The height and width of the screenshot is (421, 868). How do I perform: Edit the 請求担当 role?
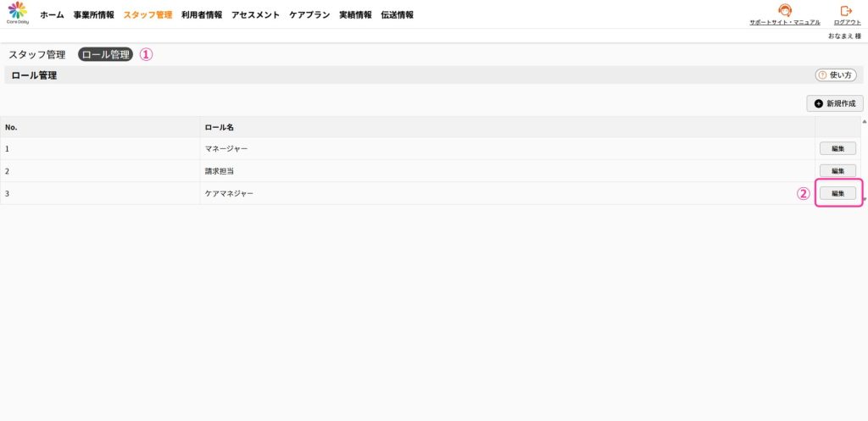point(837,170)
